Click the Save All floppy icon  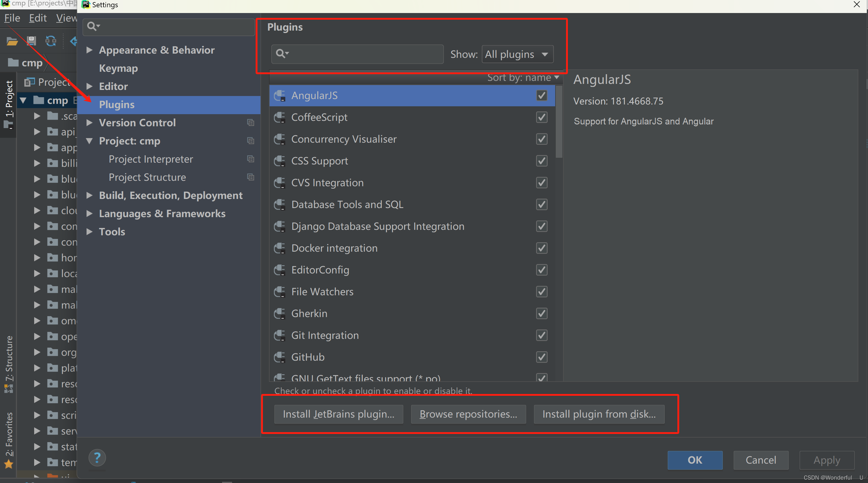(x=31, y=41)
